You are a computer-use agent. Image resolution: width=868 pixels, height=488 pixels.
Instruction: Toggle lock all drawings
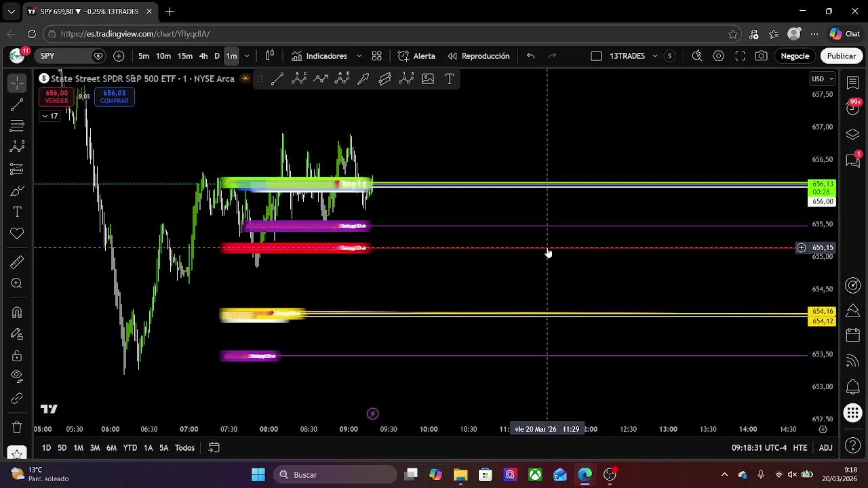pyautogui.click(x=17, y=356)
